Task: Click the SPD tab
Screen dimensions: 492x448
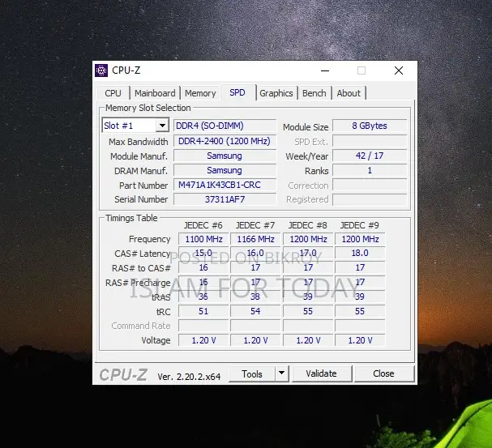Action: pyautogui.click(x=237, y=92)
